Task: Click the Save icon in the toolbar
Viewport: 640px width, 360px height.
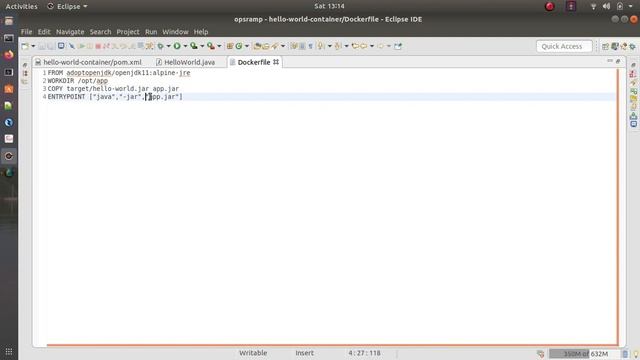Action: [x=42, y=46]
